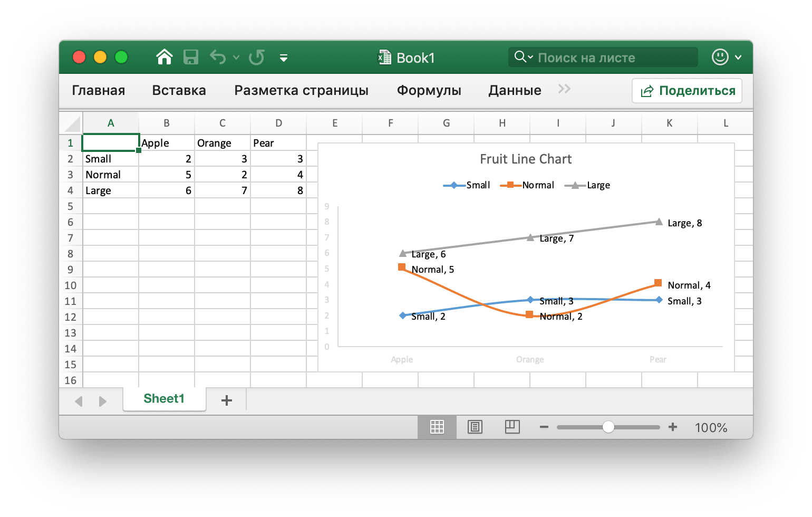Click the Home icon in title bar
This screenshot has height=517, width=812.
(x=165, y=57)
